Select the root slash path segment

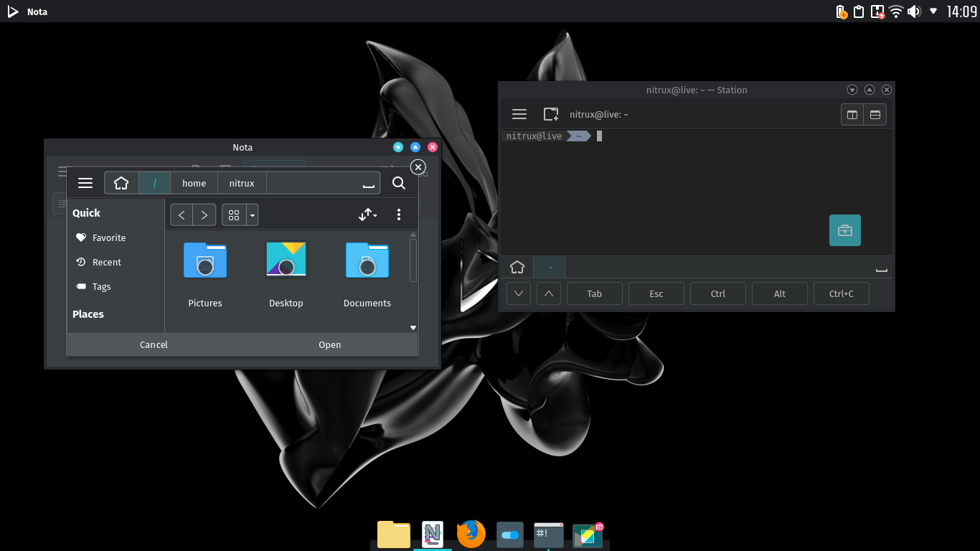[x=154, y=183]
